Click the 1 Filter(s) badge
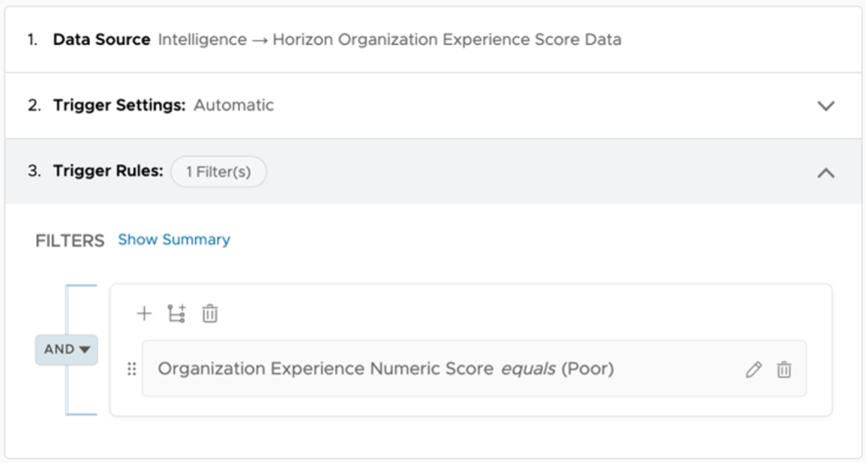The width and height of the screenshot is (868, 465). [x=218, y=172]
